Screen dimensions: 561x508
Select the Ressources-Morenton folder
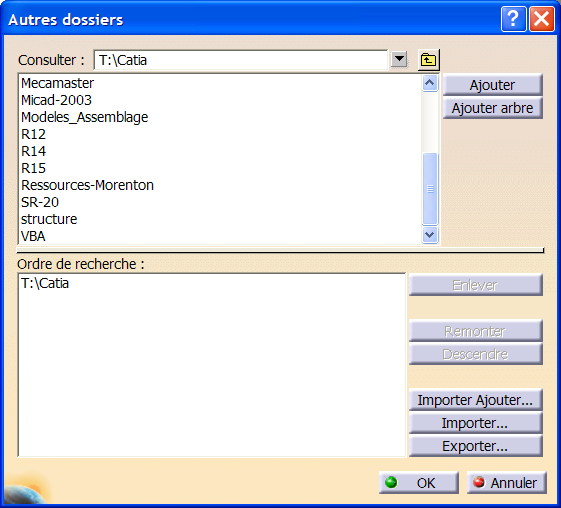(x=87, y=185)
